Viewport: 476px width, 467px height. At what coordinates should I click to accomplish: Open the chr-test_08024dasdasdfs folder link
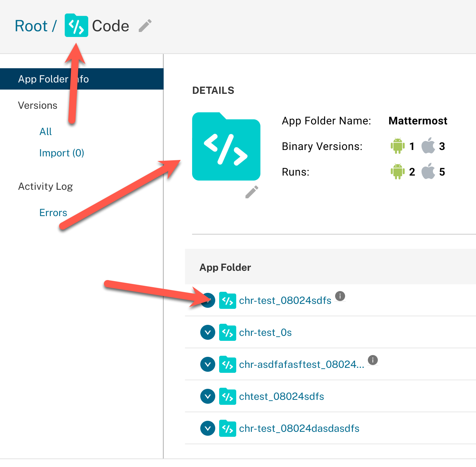tap(299, 429)
